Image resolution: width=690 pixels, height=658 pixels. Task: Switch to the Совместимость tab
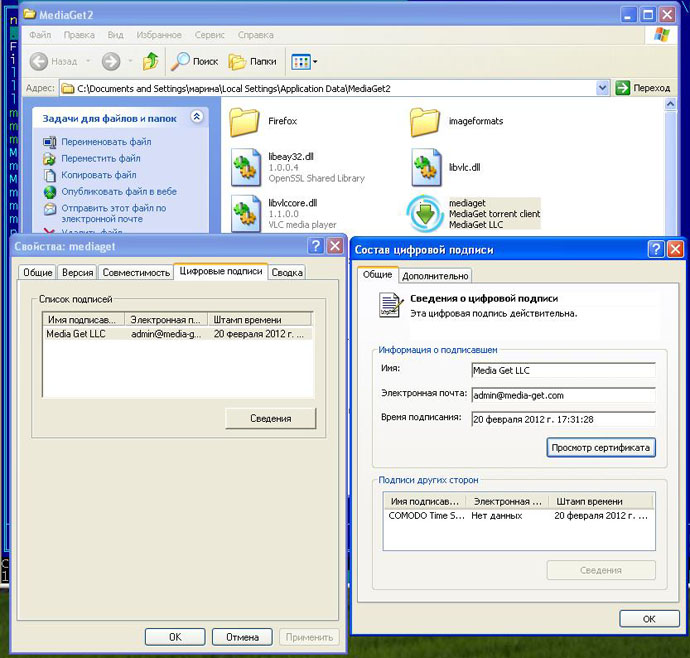(136, 272)
